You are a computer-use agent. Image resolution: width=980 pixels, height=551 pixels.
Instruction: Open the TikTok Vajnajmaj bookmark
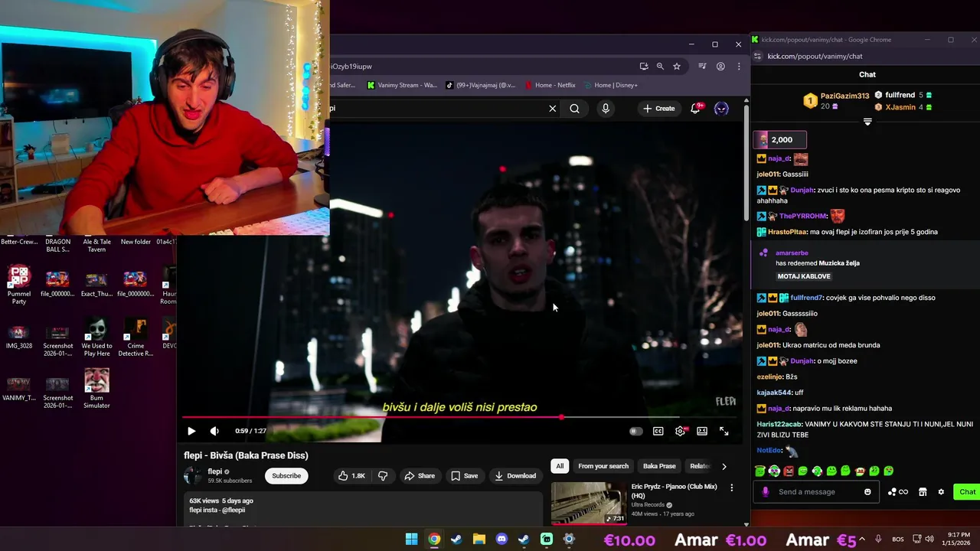tap(481, 85)
